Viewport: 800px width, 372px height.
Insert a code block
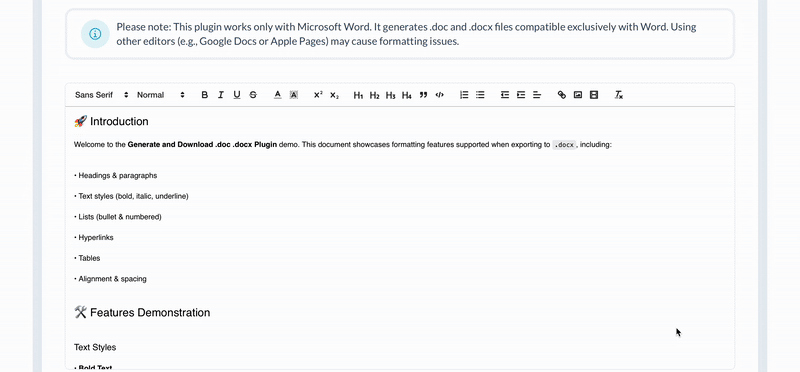[x=439, y=95]
